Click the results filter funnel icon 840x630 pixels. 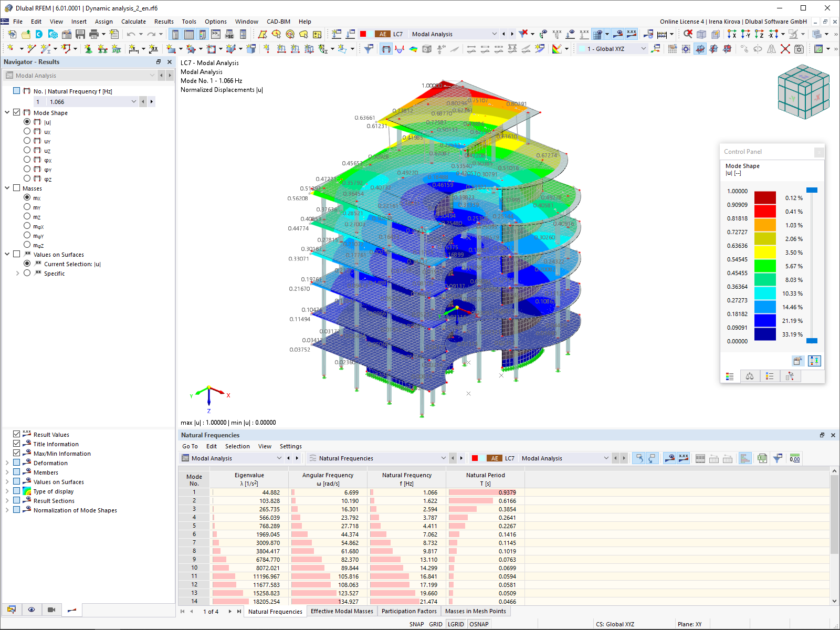coord(369,49)
